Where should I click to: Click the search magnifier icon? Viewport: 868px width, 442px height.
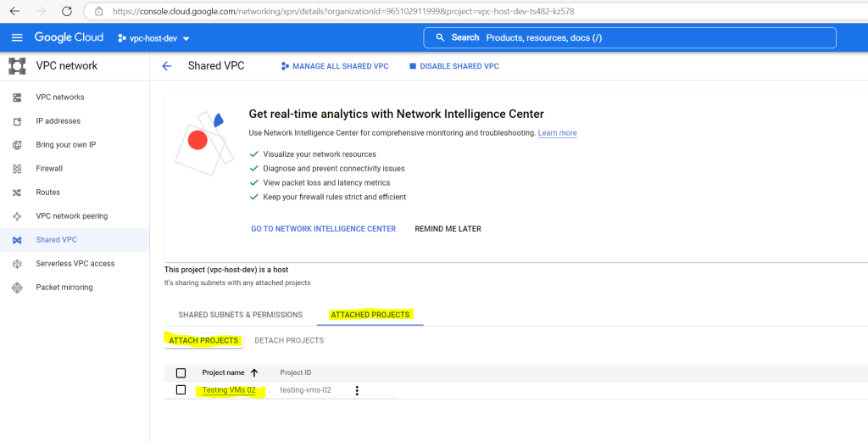point(440,37)
